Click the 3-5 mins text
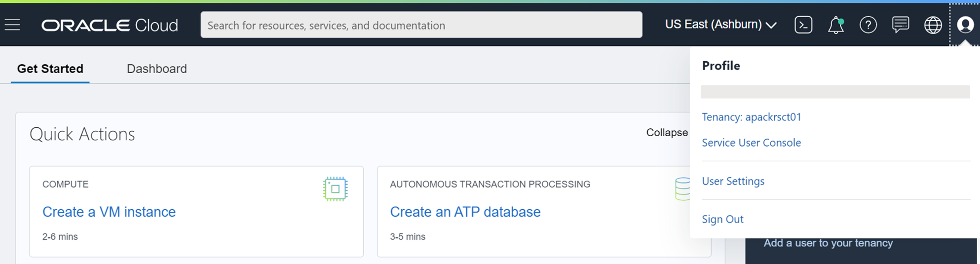This screenshot has width=980, height=264. click(408, 237)
